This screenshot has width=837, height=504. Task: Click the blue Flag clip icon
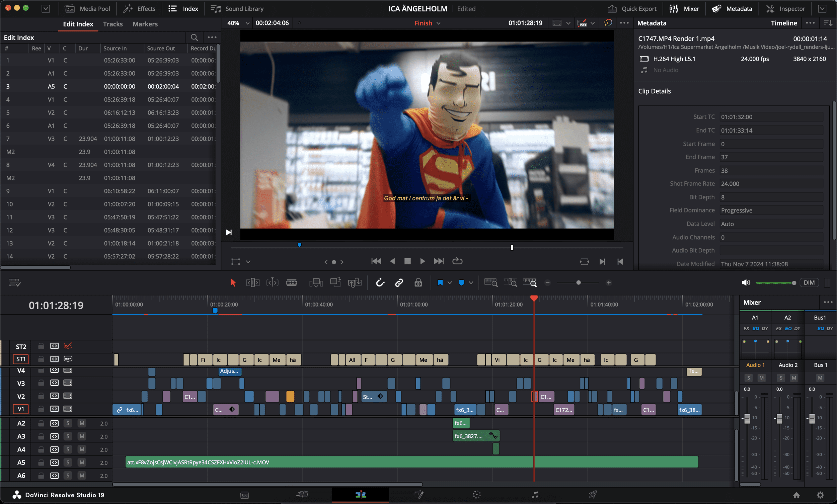pyautogui.click(x=440, y=282)
